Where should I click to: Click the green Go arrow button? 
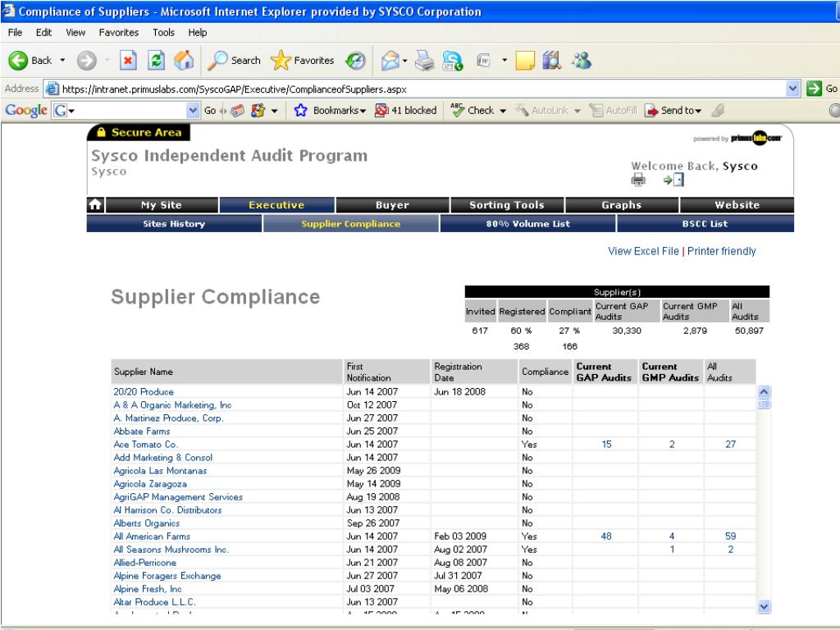click(x=814, y=89)
